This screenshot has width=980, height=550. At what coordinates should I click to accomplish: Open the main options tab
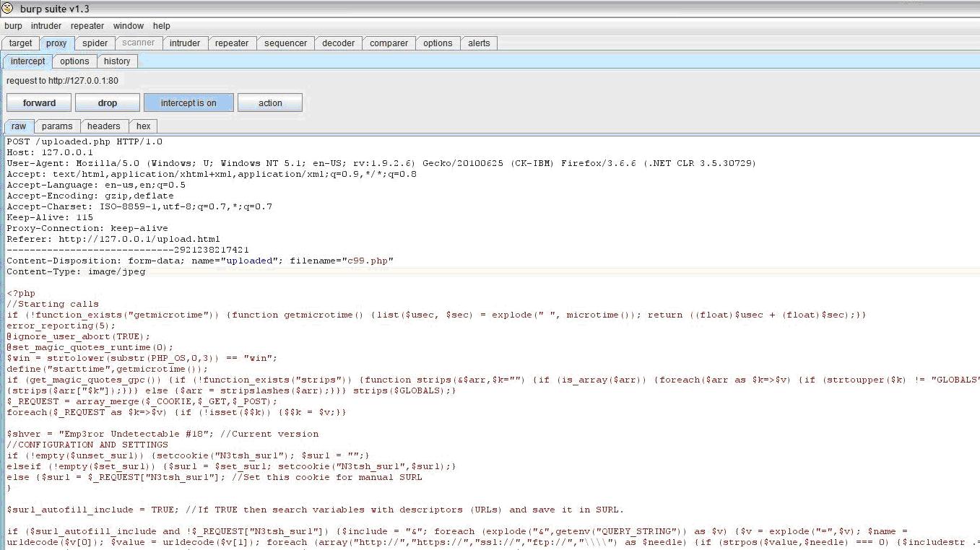[438, 43]
